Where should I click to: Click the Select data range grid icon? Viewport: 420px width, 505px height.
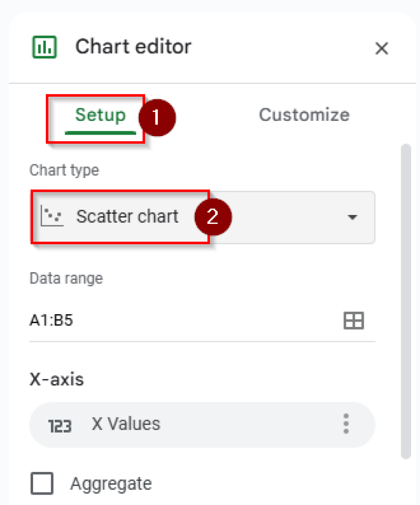click(x=353, y=321)
